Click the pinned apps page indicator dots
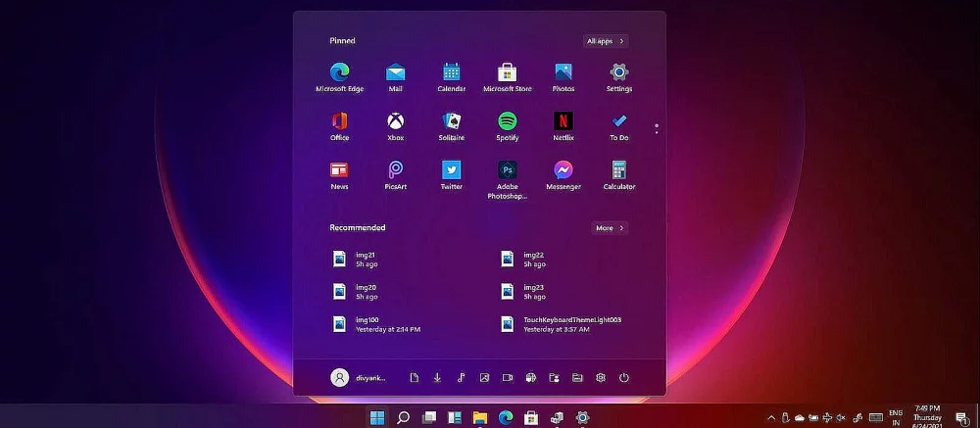The width and height of the screenshot is (980, 428). (x=657, y=127)
